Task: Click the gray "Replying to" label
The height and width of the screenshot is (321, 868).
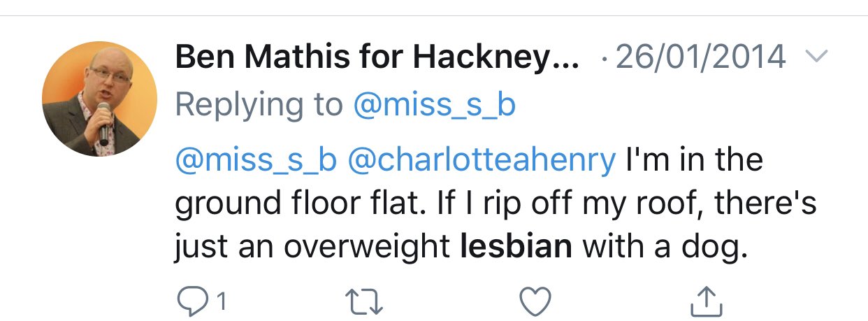Action: coord(259,105)
